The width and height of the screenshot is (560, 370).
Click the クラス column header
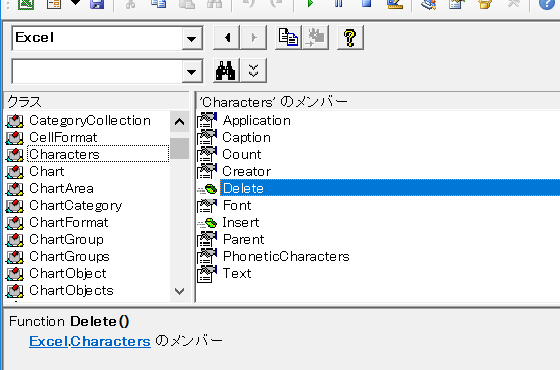click(96, 102)
